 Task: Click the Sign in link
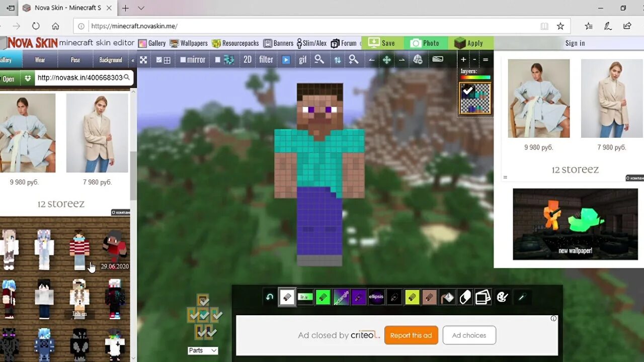[x=575, y=43]
